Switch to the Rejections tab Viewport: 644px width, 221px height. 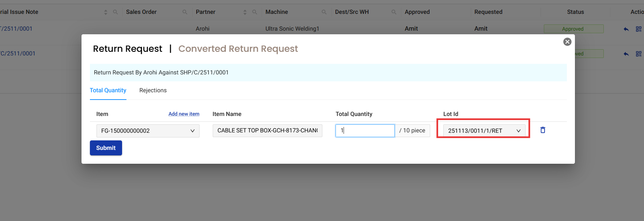tap(153, 90)
